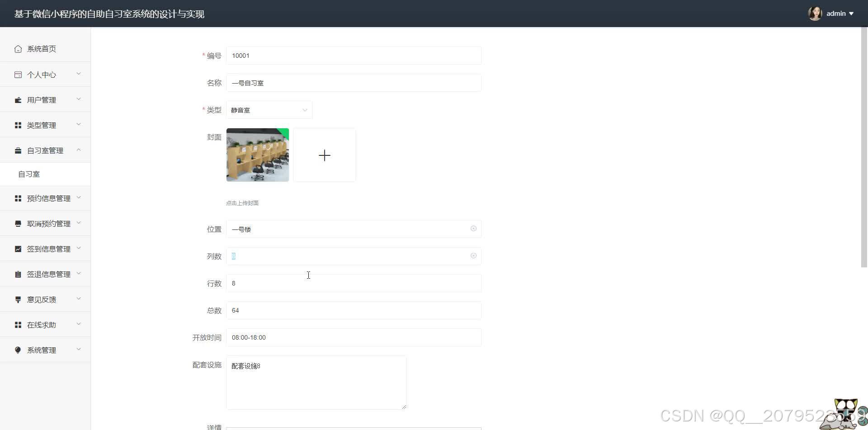The image size is (868, 430).
Task: Collapse the 自习室管理 submenu arrow
Action: pos(79,150)
